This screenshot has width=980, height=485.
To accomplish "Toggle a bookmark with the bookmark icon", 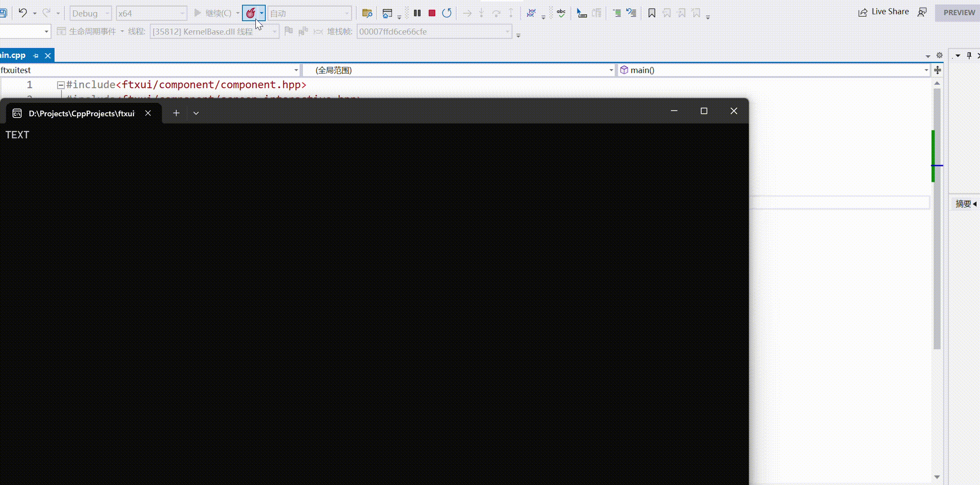I will coord(652,13).
